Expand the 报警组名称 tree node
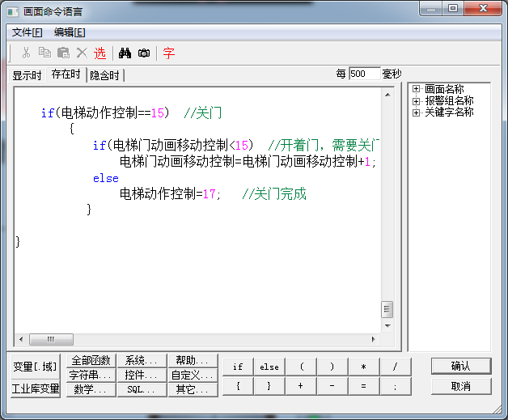 [x=416, y=101]
